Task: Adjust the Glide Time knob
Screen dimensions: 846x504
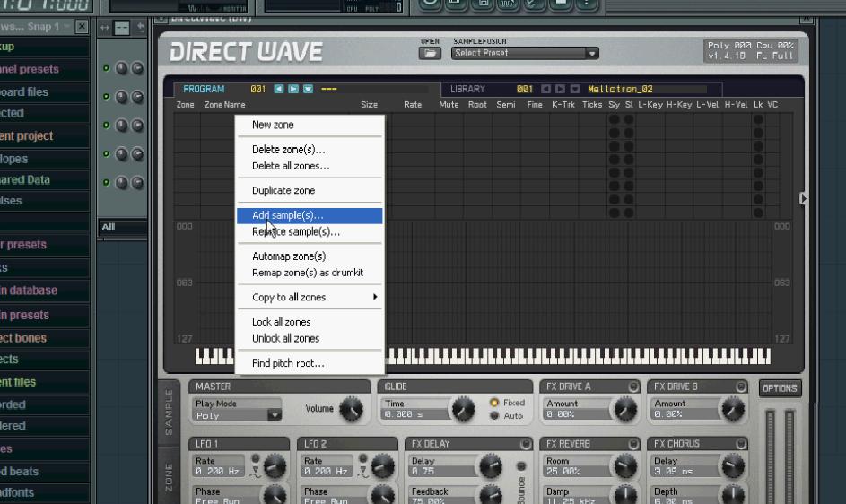Action: point(463,410)
